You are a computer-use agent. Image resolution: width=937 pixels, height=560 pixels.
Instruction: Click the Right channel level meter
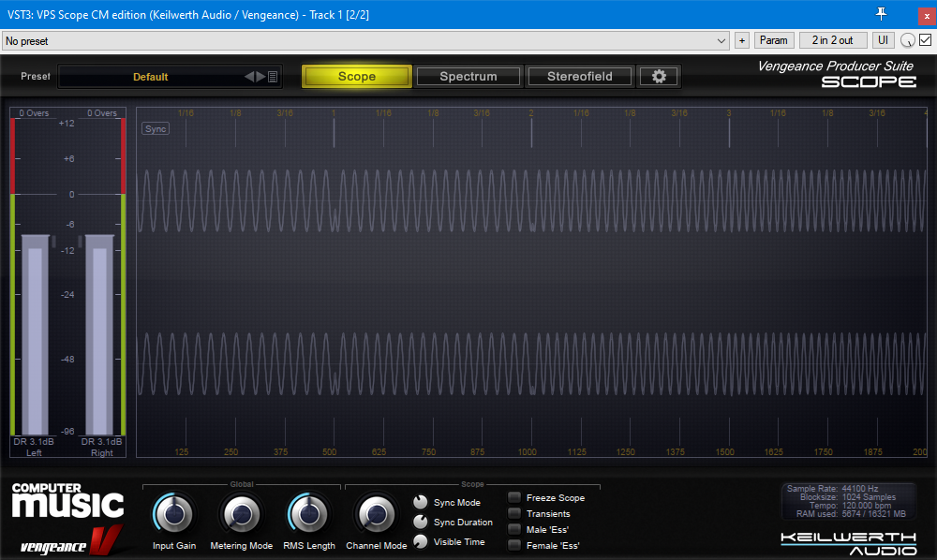pyautogui.click(x=99, y=334)
